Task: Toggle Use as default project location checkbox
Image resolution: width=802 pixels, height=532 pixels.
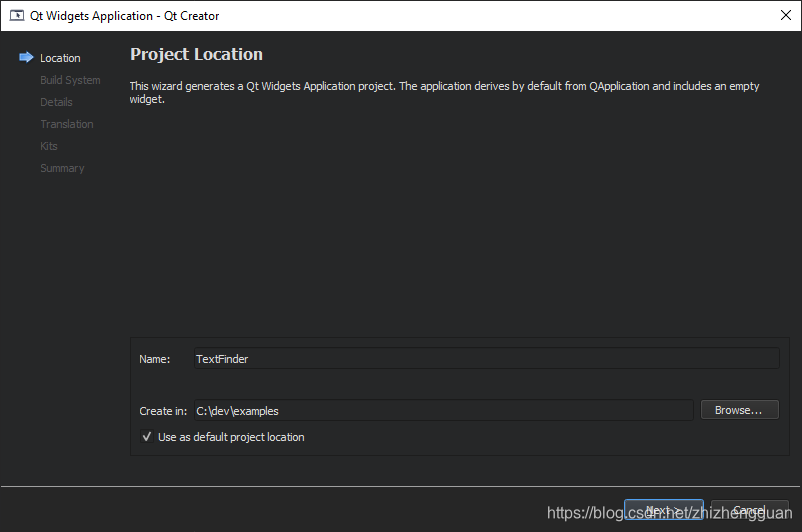Action: pos(147,437)
